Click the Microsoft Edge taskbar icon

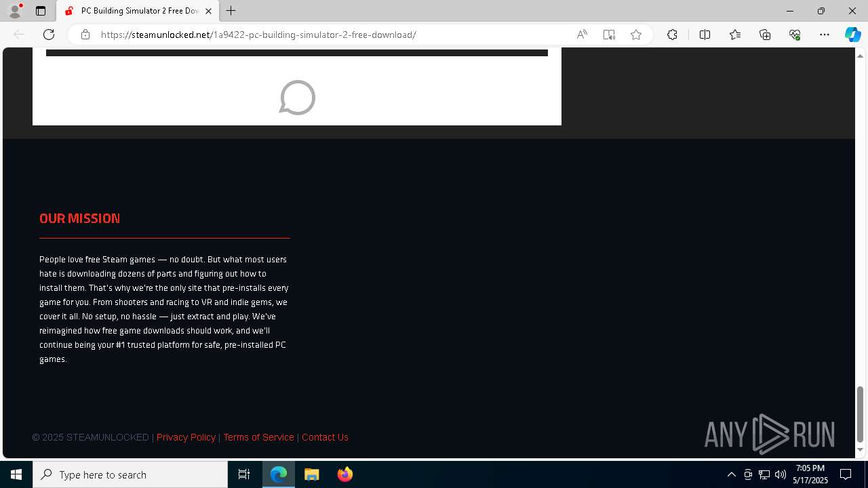[x=279, y=474]
